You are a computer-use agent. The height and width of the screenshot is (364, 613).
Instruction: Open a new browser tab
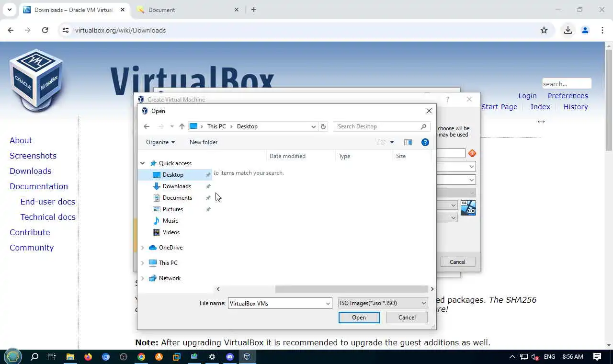[254, 10]
